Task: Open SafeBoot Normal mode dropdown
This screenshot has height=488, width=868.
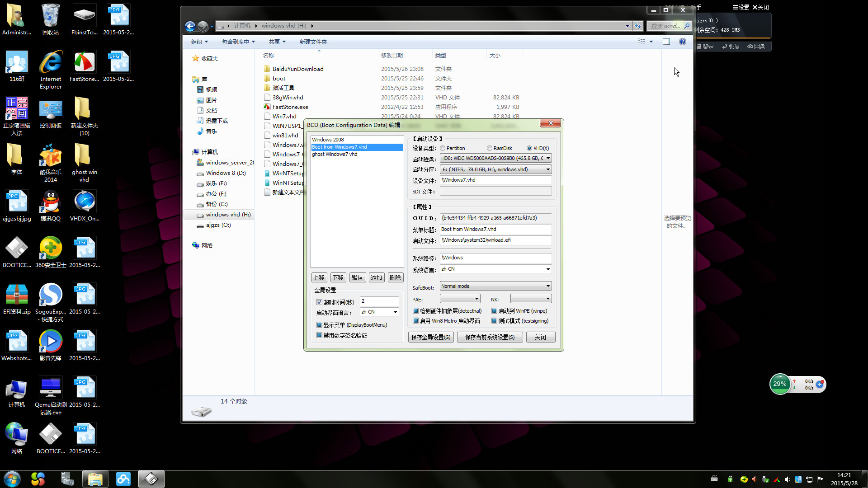Action: click(495, 286)
